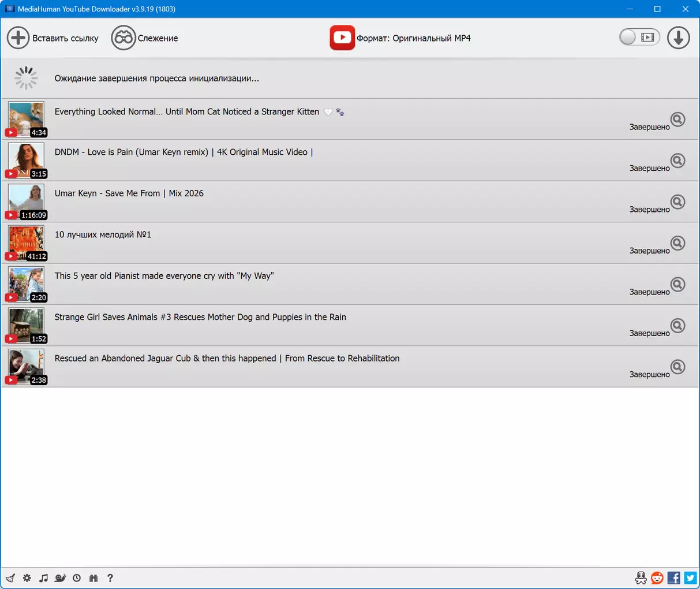
Task: Click the binoculars icon in bottom bar
Action: point(93,578)
